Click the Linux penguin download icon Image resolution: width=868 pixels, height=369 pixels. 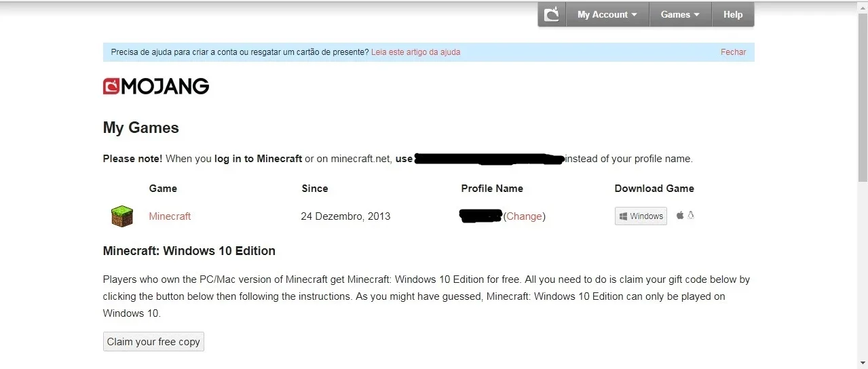click(691, 216)
